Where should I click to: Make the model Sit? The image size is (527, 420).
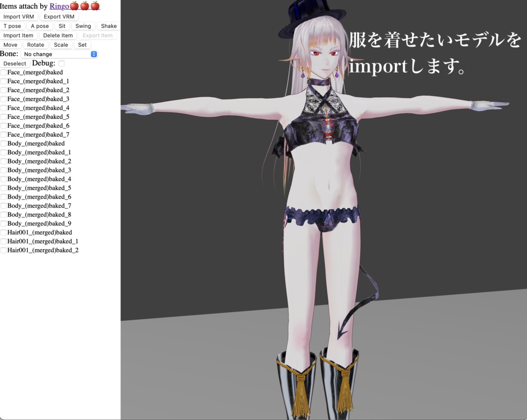pos(62,26)
